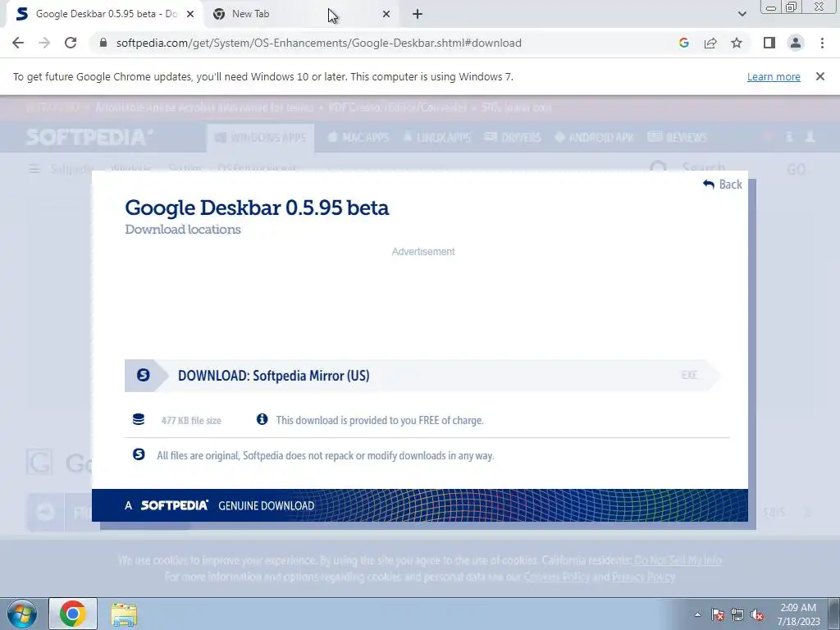Open the side panel icon
840x630 pixels.
[x=769, y=43]
